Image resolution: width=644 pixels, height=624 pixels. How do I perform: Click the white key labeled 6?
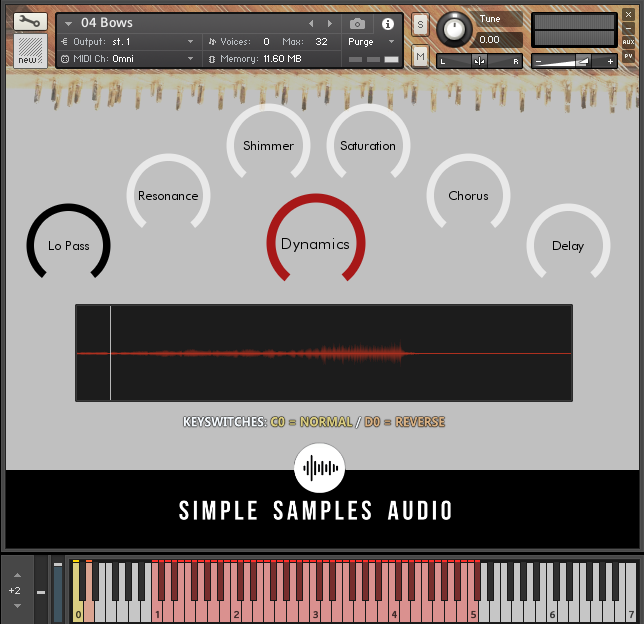click(552, 612)
